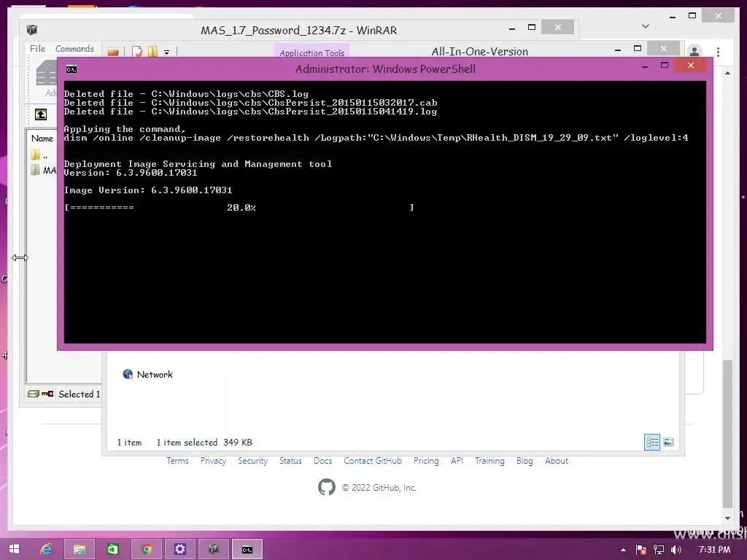Click '1 item selected 349 KB' status text
Screen dimensions: 747x560
point(204,443)
